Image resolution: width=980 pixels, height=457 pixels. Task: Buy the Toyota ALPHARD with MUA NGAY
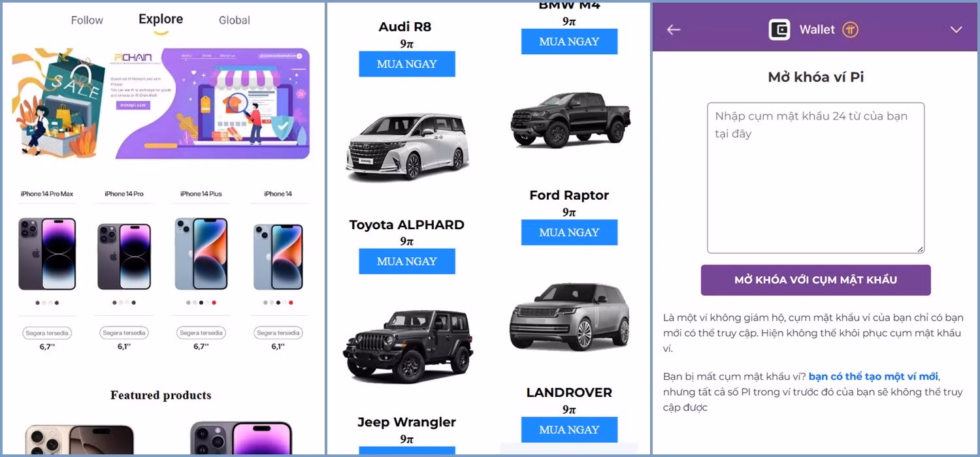(x=407, y=261)
